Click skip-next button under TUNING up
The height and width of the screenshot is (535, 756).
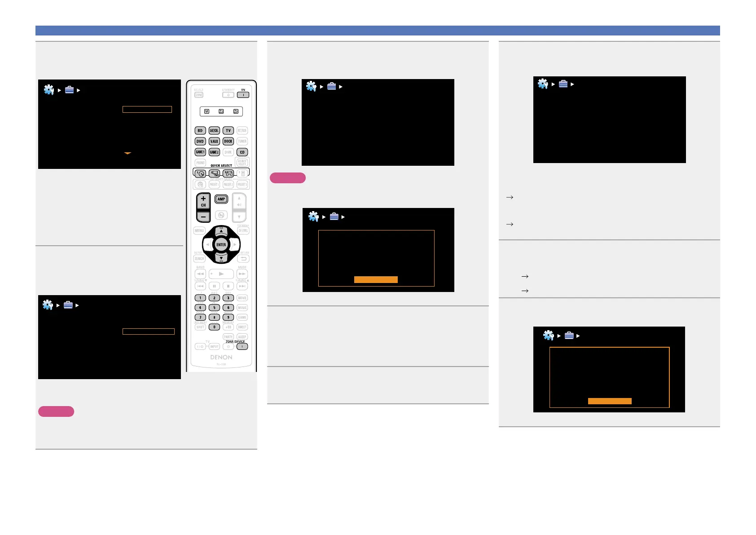242,286
